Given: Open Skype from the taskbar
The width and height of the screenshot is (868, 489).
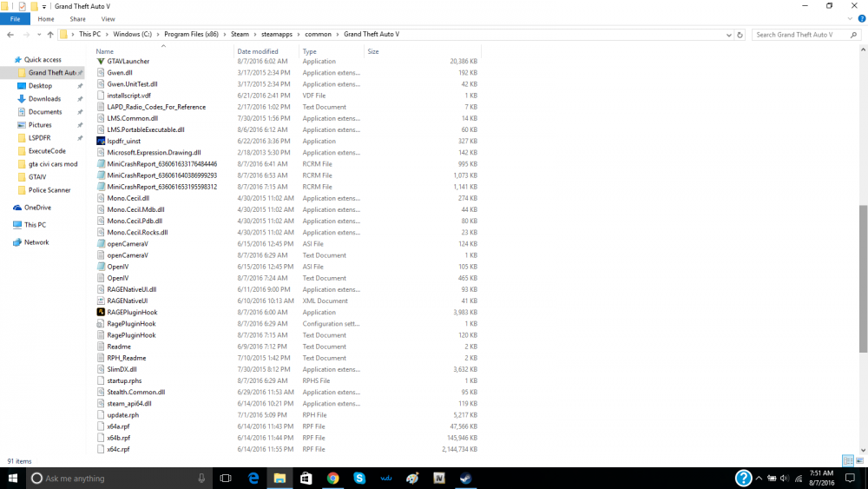Looking at the screenshot, I should point(359,478).
